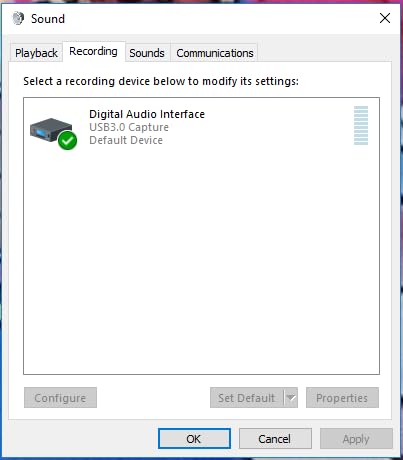Click the Apply button
Image resolution: width=403 pixels, height=460 pixels.
356,439
